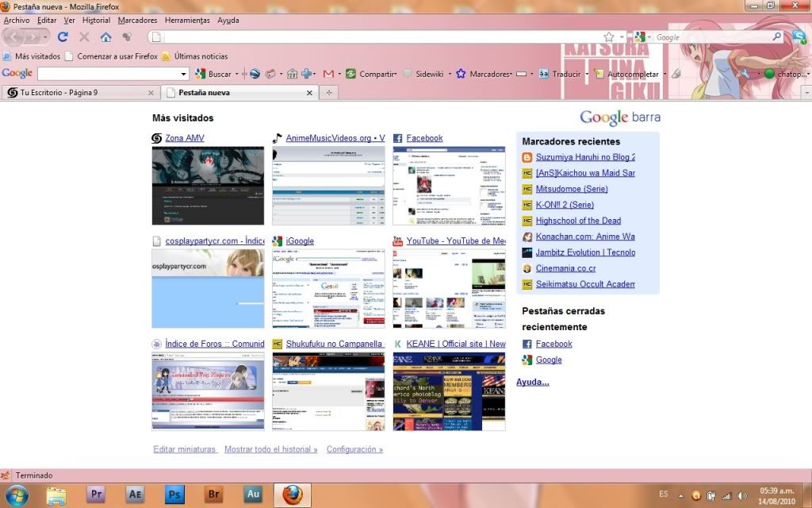Image resolution: width=812 pixels, height=508 pixels.
Task: Click the Google Earth globe toolbar icon
Action: [x=255, y=74]
